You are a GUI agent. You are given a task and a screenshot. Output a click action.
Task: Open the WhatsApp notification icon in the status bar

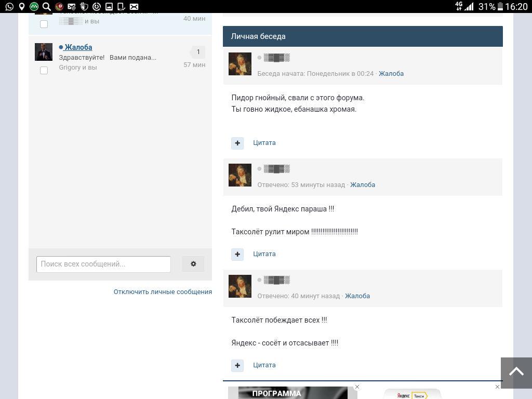9,6
